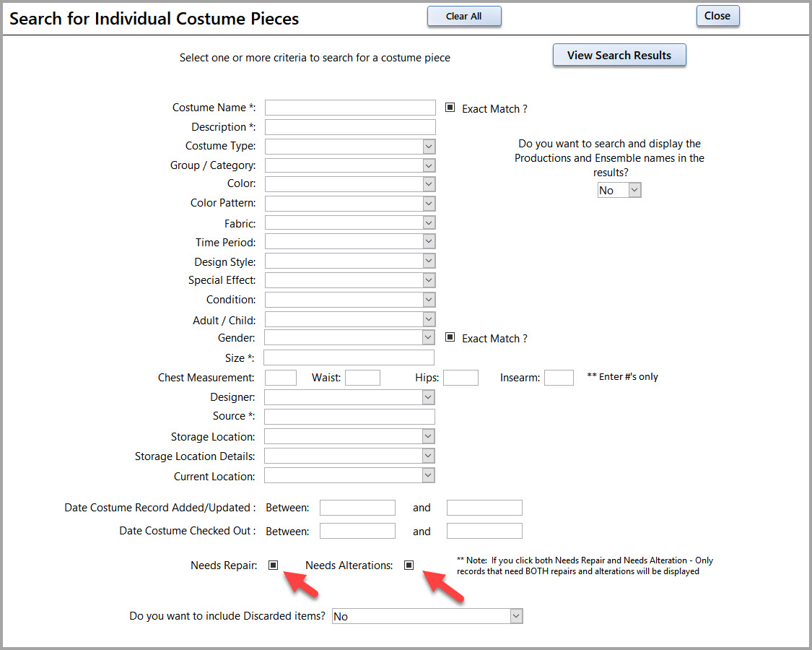Open the Color dropdown list
Screen dimensions: 812x650
click(x=429, y=184)
